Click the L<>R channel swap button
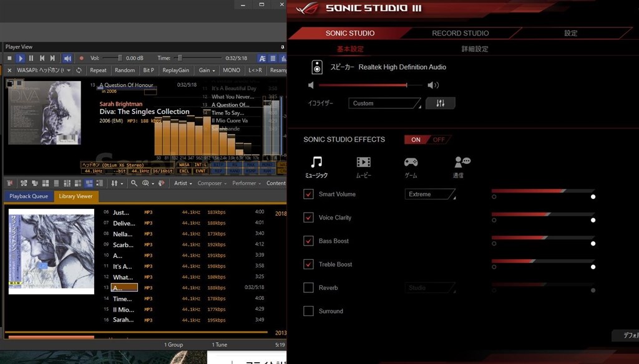The width and height of the screenshot is (639, 364). 255,70
